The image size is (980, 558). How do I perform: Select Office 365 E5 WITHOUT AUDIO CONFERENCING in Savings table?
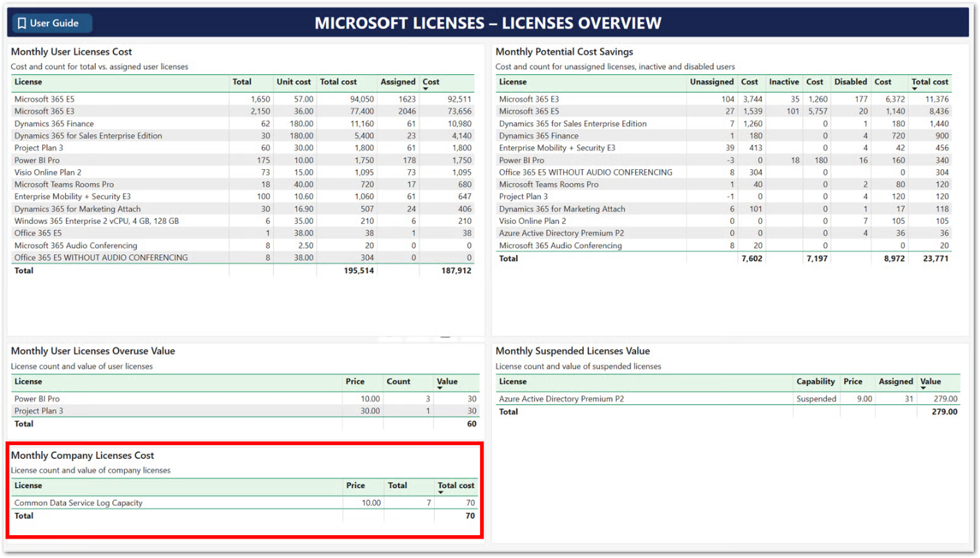click(x=585, y=172)
